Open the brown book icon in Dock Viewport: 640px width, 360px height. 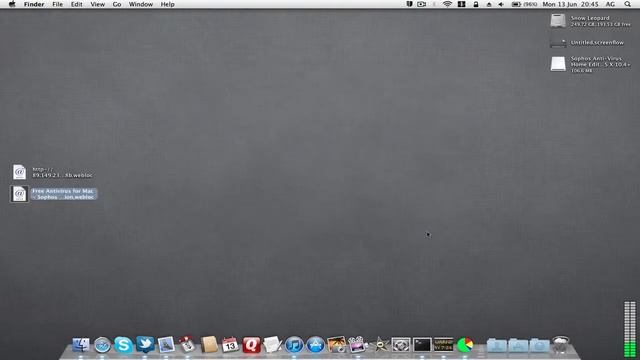pyautogui.click(x=209, y=345)
